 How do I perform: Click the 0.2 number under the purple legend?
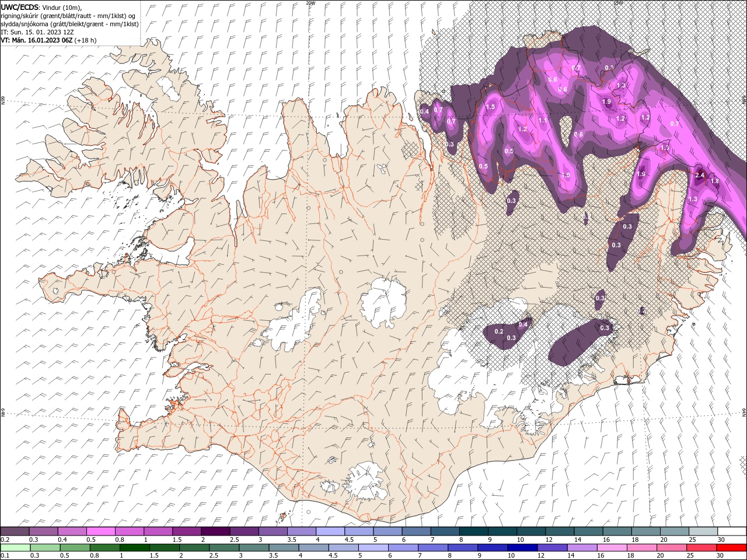(4, 540)
